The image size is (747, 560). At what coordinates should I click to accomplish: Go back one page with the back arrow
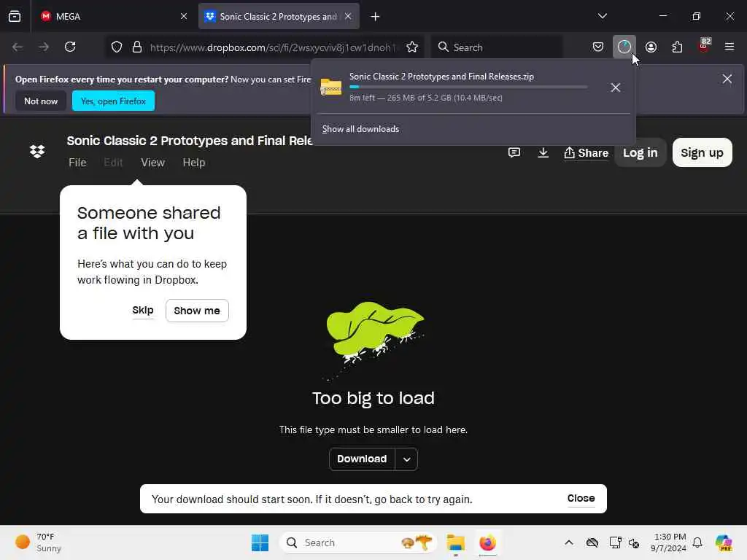tap(18, 47)
